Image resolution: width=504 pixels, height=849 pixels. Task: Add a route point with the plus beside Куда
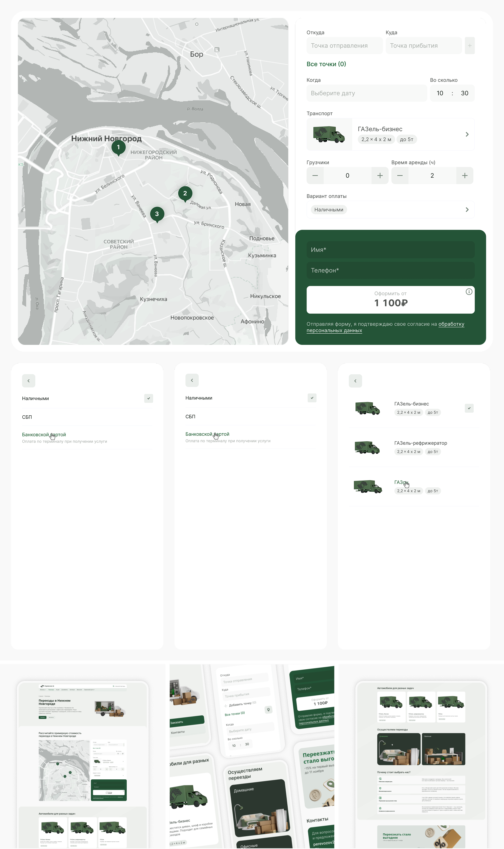(469, 45)
